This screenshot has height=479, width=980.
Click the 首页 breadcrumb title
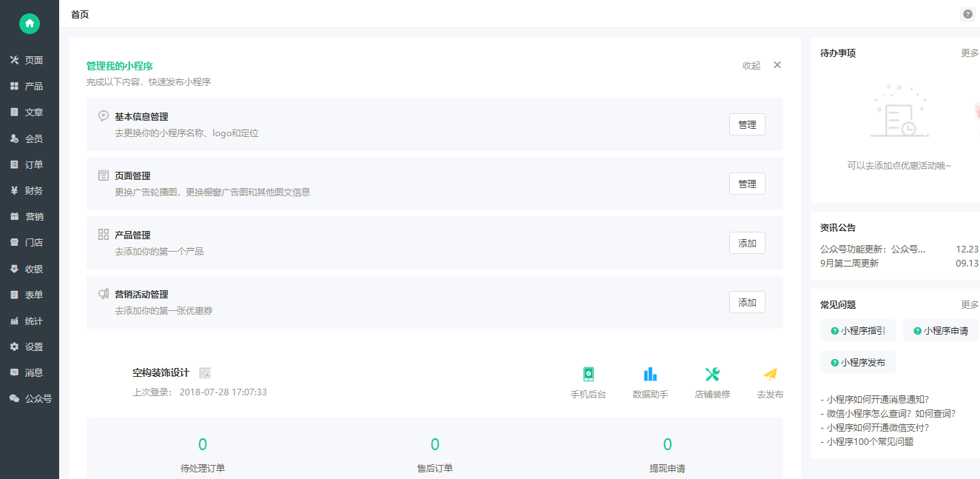80,14
